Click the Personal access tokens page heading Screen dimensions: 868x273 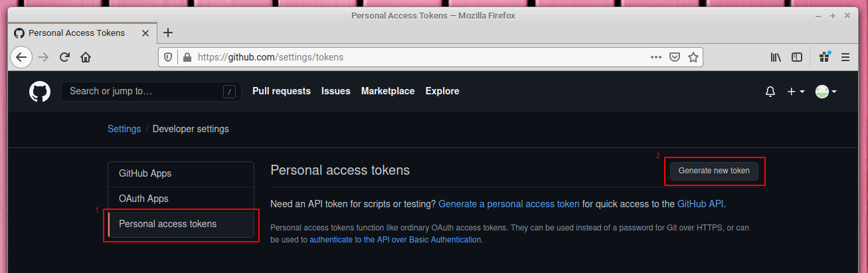[340, 170]
